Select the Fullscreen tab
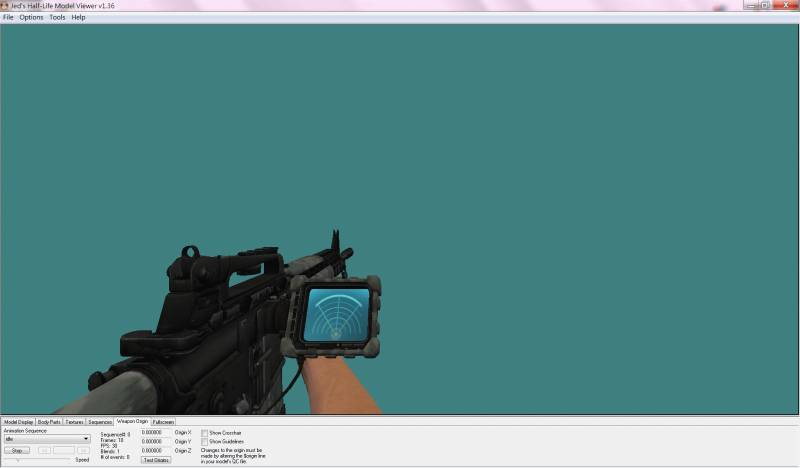Viewport: 800px width, 468px height. coord(163,422)
